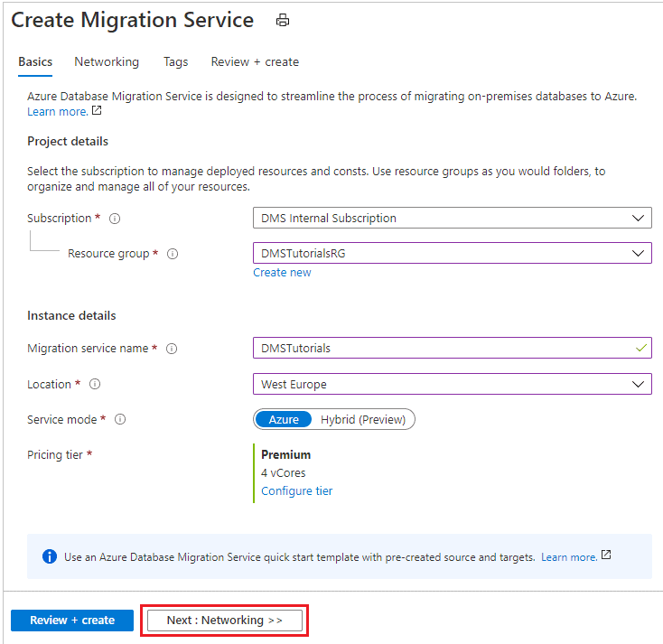This screenshot has width=663, height=644.
Task: Click the blue Review + create button
Action: pos(72,621)
